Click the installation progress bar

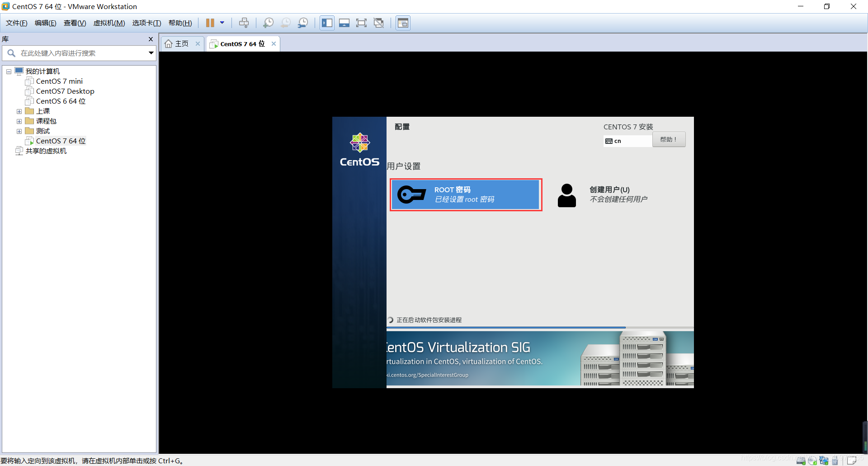(x=540, y=327)
